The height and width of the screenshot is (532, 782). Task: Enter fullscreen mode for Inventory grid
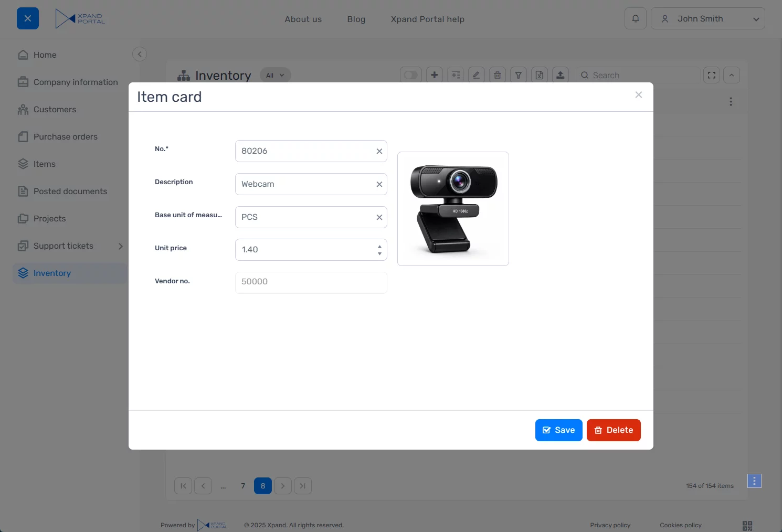point(711,75)
